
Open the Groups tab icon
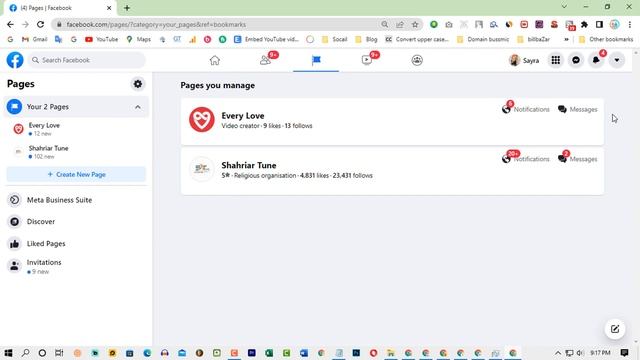click(x=417, y=60)
